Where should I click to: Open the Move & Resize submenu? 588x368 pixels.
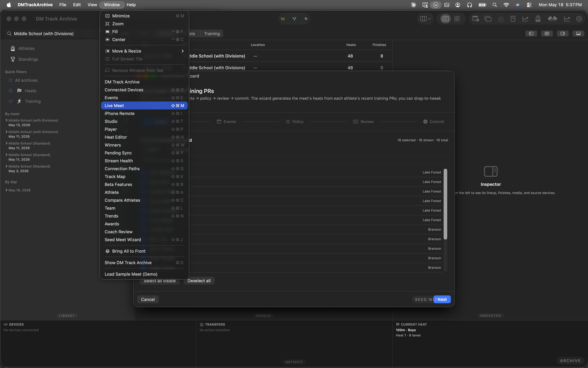click(x=144, y=51)
